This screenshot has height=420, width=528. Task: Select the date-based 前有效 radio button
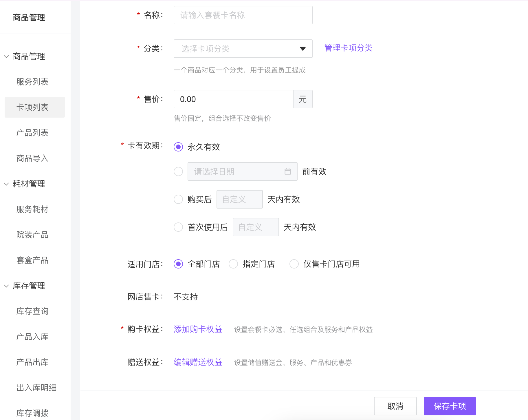coord(178,171)
